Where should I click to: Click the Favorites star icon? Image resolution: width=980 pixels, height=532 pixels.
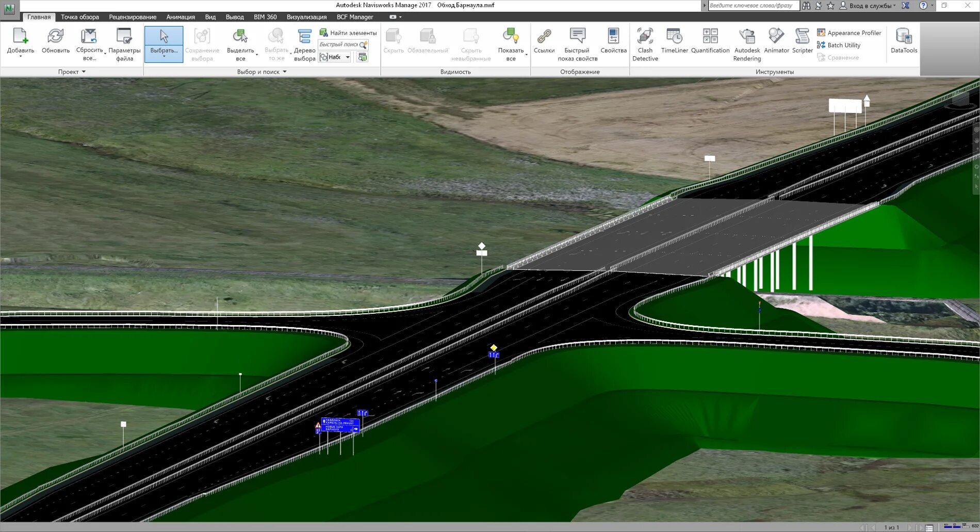830,6
